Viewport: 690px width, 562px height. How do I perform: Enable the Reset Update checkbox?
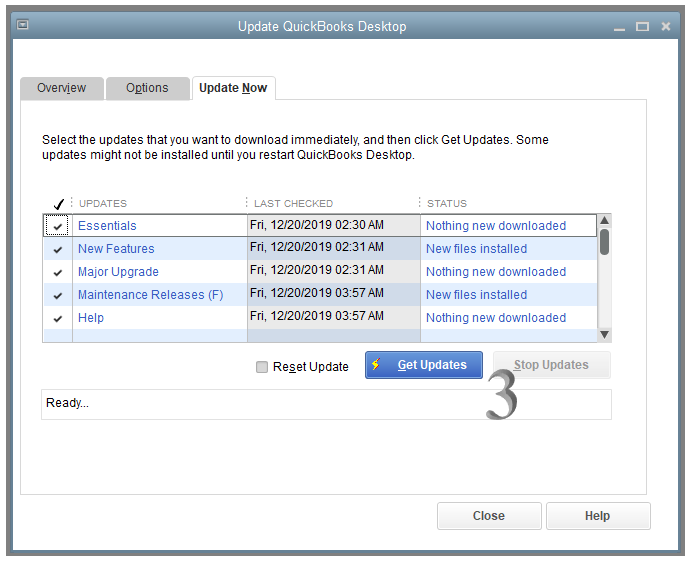click(x=262, y=367)
